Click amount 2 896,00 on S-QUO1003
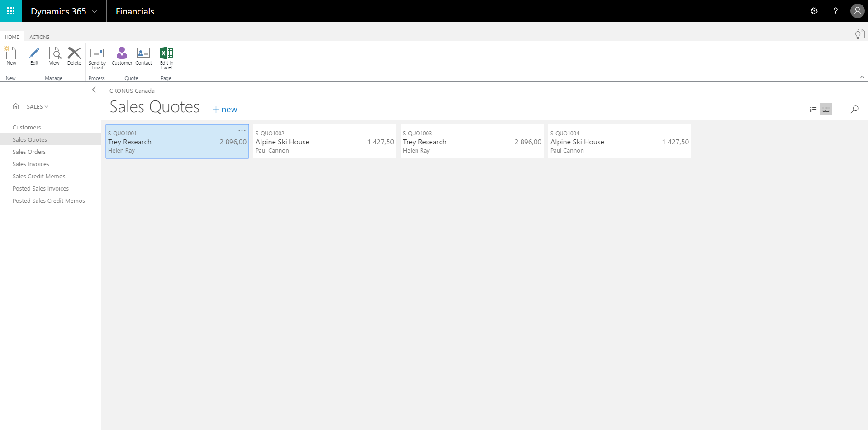 (x=528, y=142)
